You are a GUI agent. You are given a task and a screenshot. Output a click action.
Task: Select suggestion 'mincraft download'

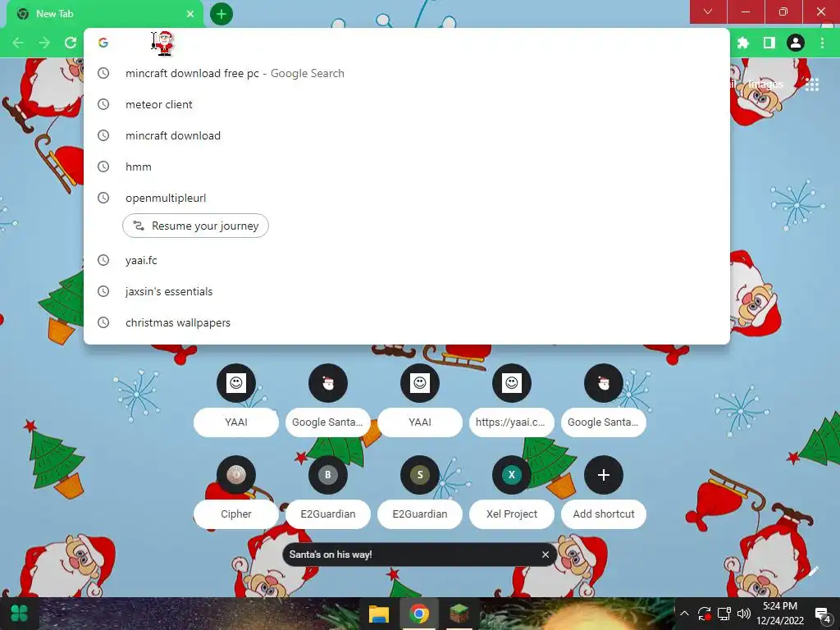[x=407, y=135]
